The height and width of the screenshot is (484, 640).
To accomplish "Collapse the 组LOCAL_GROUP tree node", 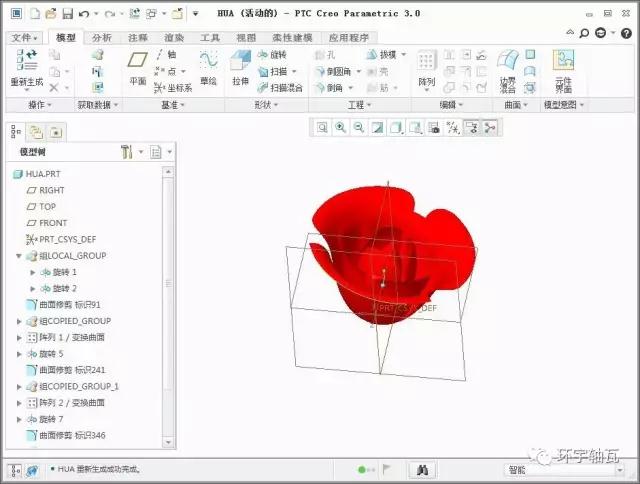I will (x=19, y=256).
